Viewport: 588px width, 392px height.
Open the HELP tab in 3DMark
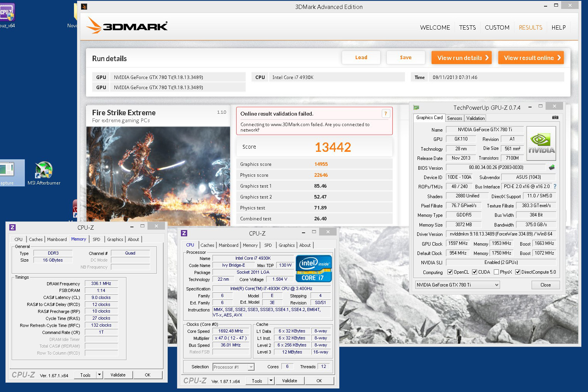click(x=558, y=28)
